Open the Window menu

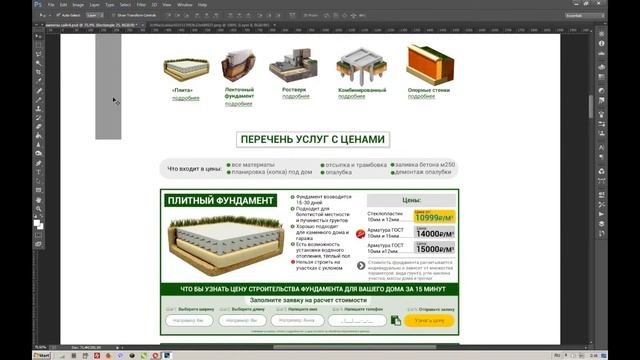[x=184, y=5]
